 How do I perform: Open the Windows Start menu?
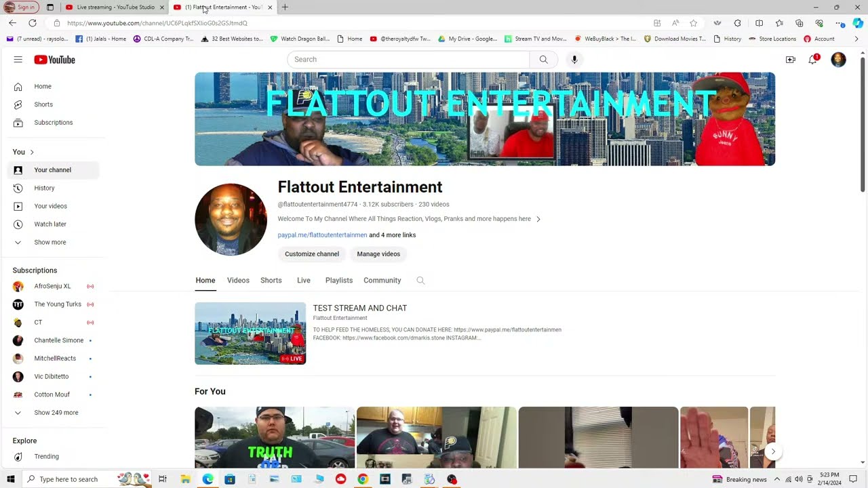[10, 479]
